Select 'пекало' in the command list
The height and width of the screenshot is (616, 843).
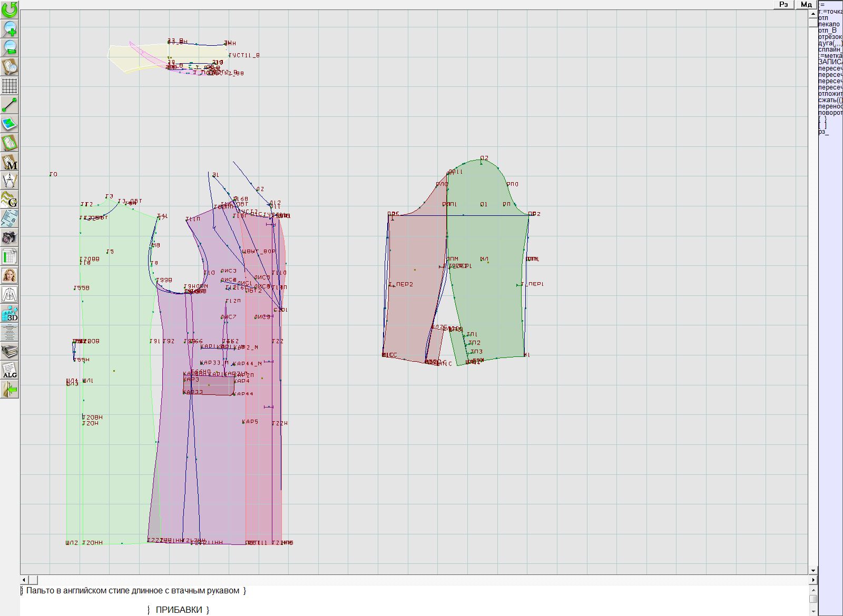point(829,24)
